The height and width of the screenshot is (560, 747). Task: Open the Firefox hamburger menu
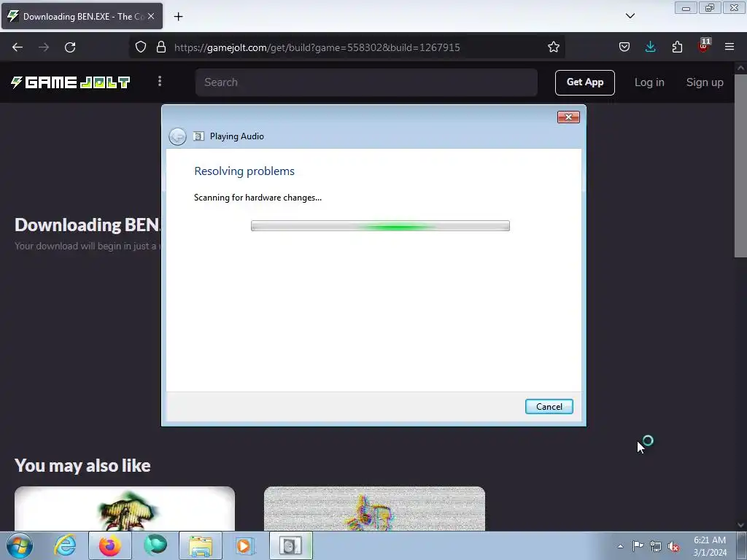pos(729,47)
